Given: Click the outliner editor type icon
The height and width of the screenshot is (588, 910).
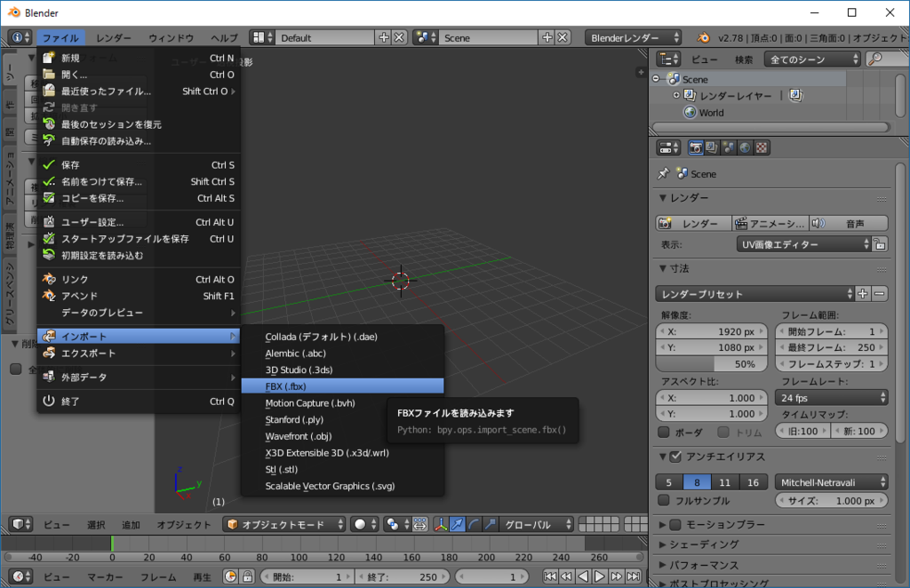Looking at the screenshot, I should point(668,60).
